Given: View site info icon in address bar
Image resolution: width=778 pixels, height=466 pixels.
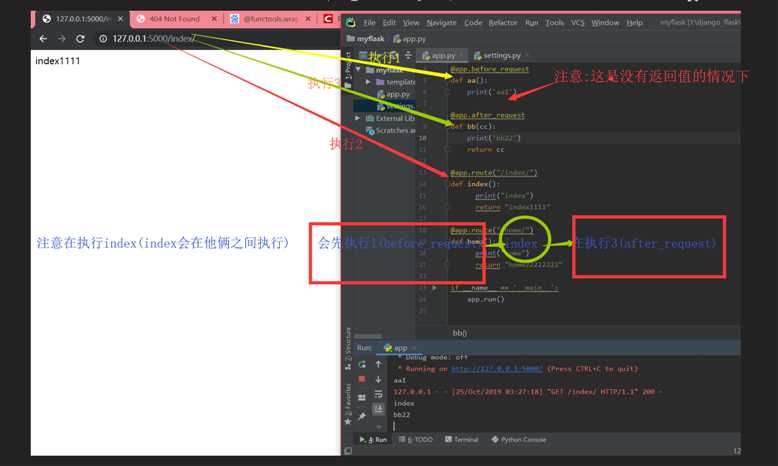Looking at the screenshot, I should [x=103, y=39].
